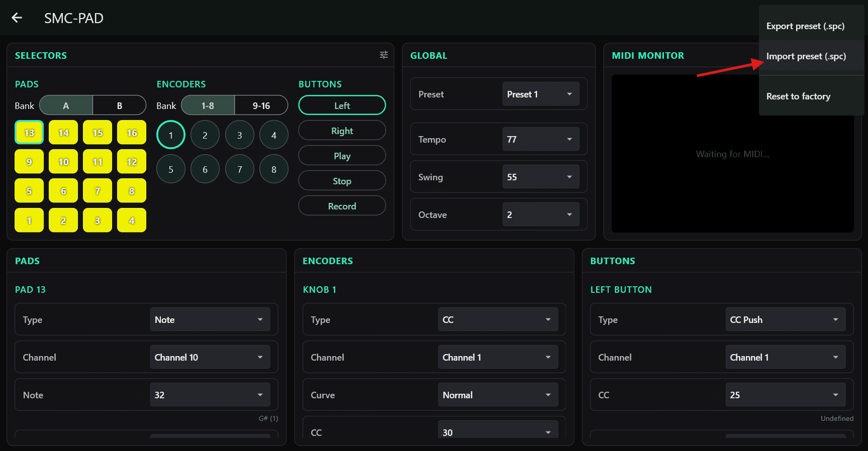The image size is (868, 451).
Task: Select encoder knob 6
Action: pyautogui.click(x=205, y=169)
